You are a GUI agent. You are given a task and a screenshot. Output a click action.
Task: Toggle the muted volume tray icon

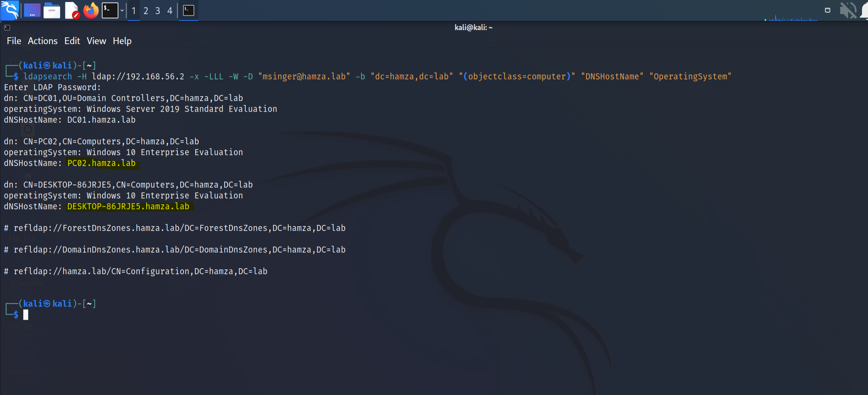(x=848, y=10)
